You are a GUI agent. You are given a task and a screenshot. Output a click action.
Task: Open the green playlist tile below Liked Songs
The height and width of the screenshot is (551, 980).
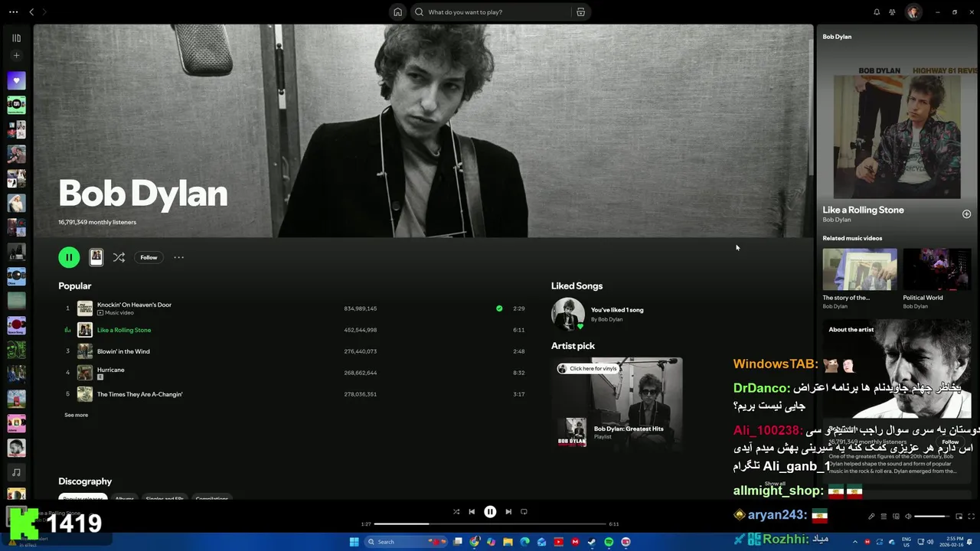pos(16,105)
